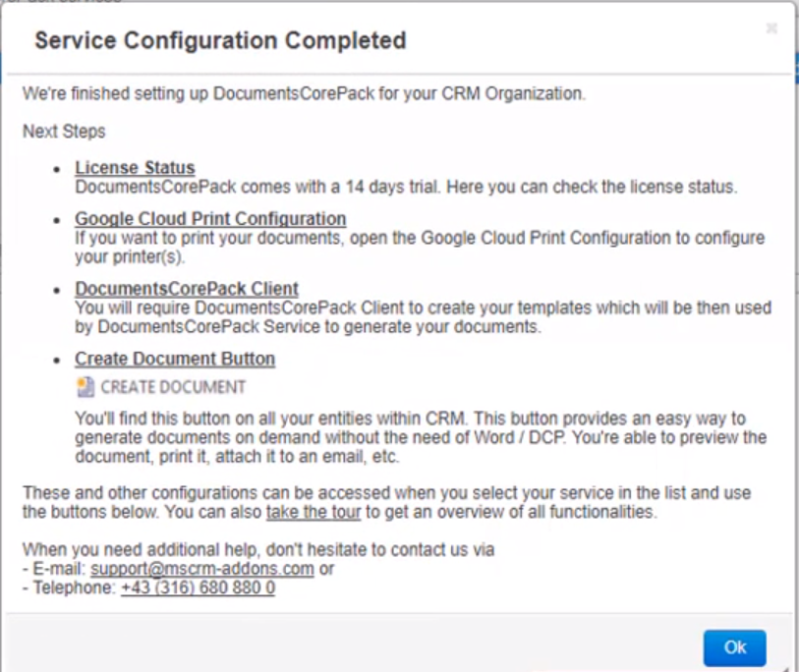Select the CREATE DOCUMENT button label
Image resolution: width=799 pixels, height=672 pixels.
tap(173, 387)
